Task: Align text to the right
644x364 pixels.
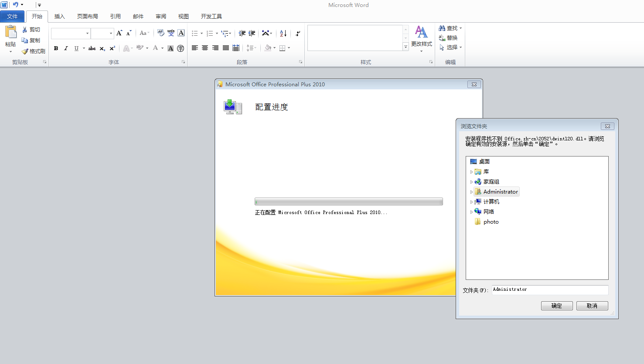Action: (x=215, y=48)
